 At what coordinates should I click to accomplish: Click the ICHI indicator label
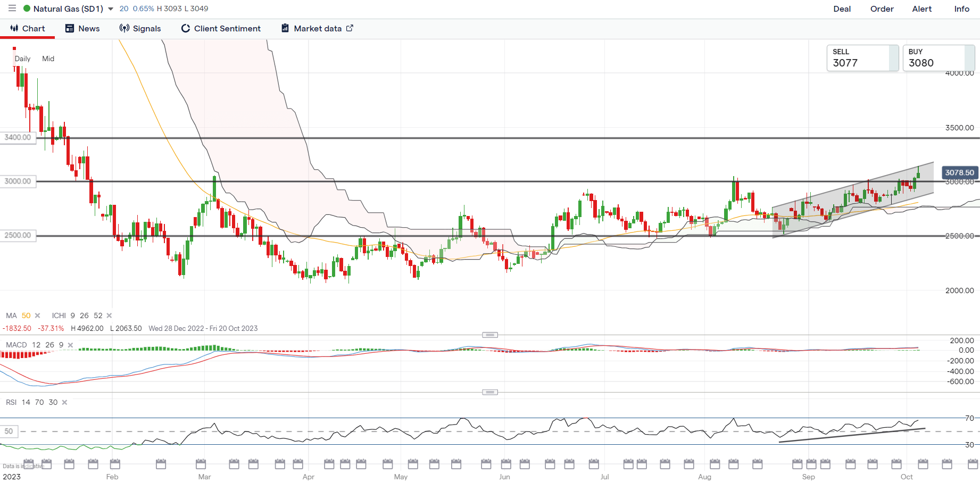click(x=59, y=315)
